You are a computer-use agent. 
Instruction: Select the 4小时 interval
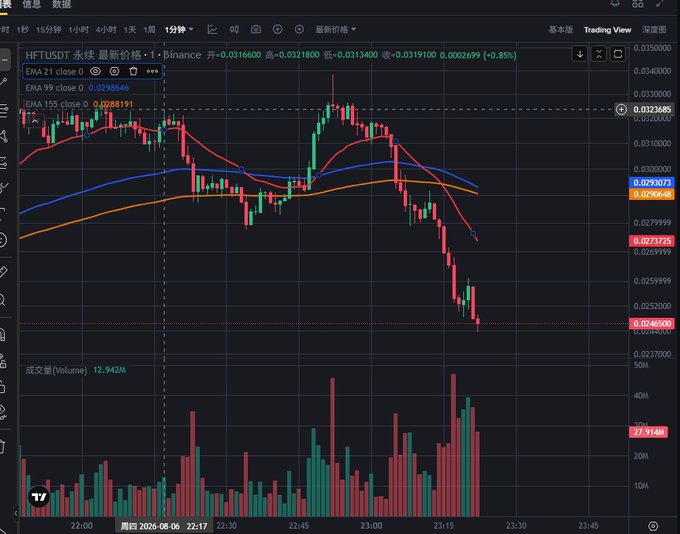point(106,29)
